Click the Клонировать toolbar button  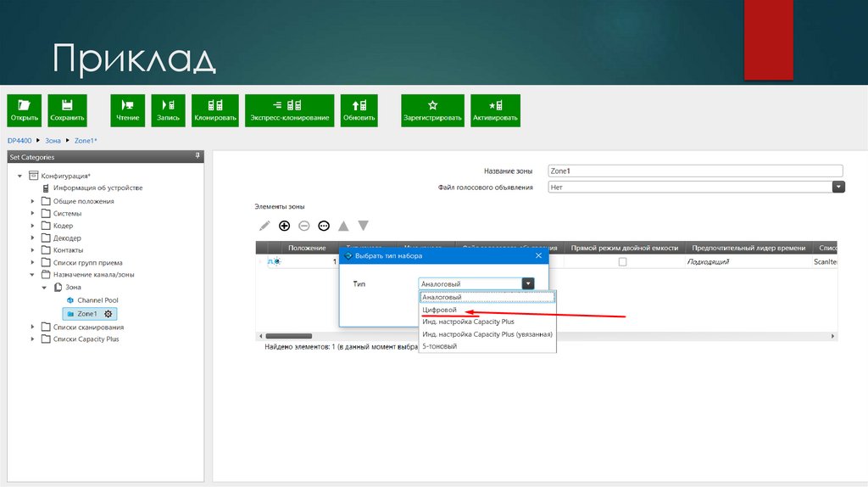tap(215, 110)
